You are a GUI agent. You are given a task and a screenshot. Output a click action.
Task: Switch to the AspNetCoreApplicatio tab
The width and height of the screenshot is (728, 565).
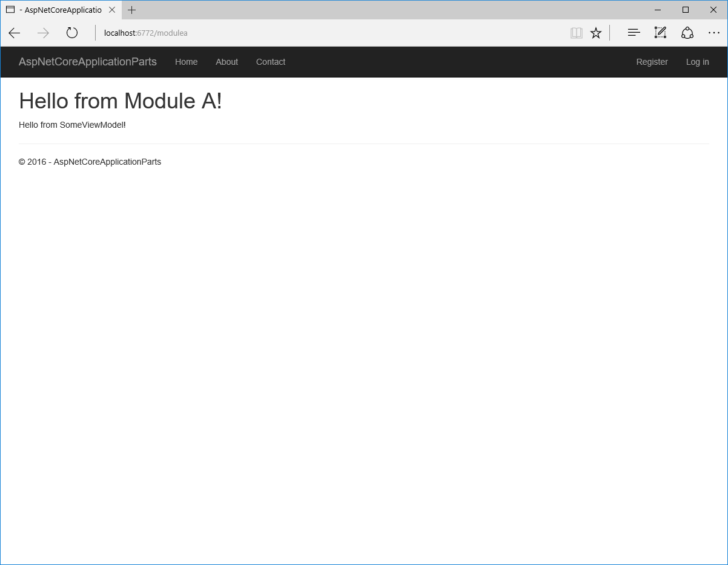(x=61, y=10)
